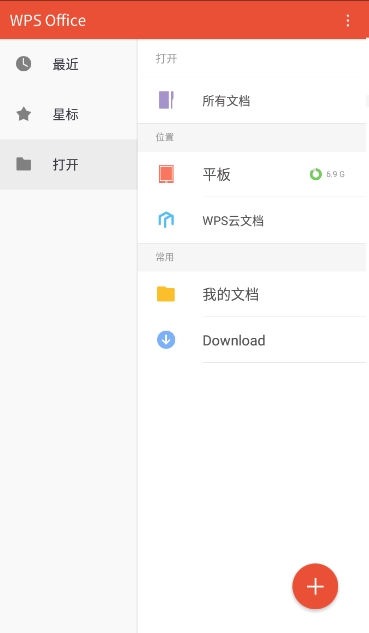Click the green storage ring indicator
The image size is (369, 633).
(316, 174)
